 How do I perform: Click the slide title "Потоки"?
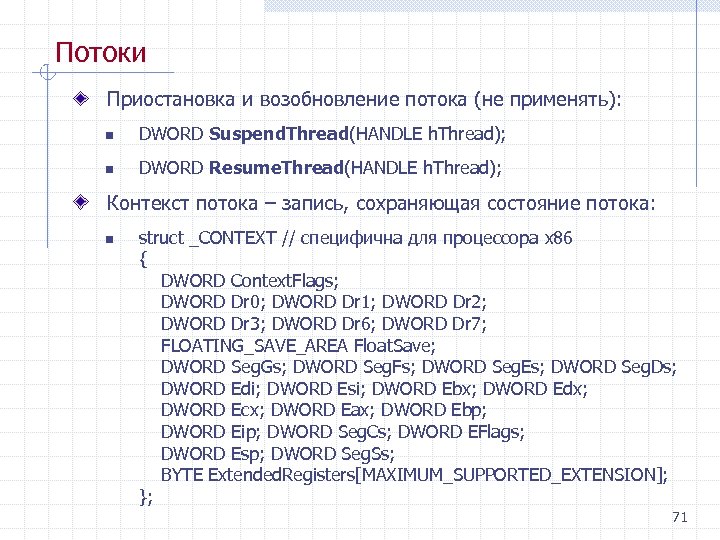[101, 52]
